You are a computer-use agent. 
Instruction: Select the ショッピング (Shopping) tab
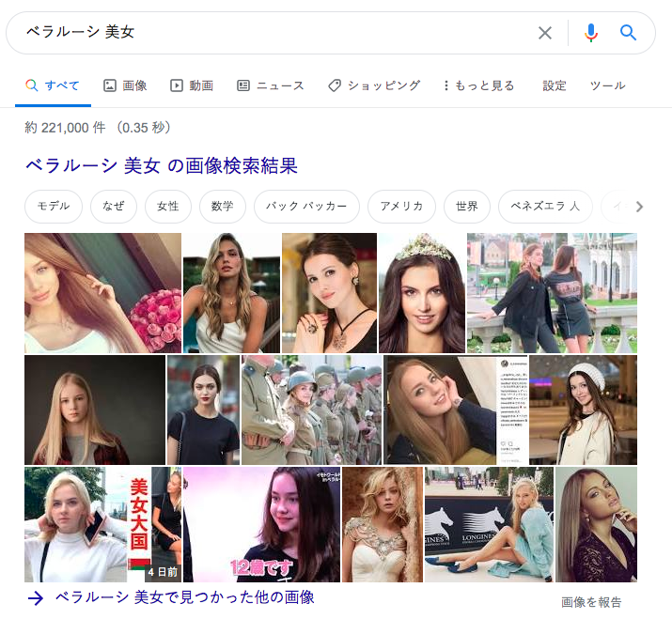click(x=374, y=85)
